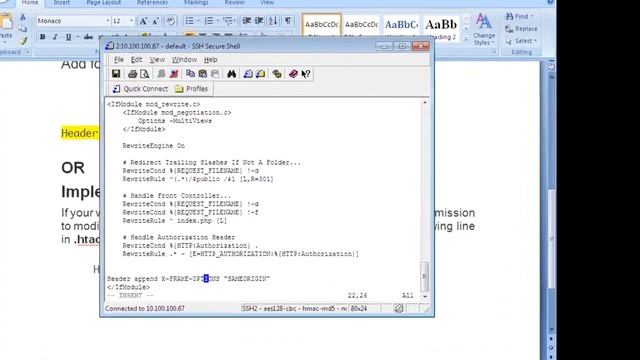The image size is (640, 360).
Task: Toggle Bold in Word ribbon
Action: coord(42,37)
